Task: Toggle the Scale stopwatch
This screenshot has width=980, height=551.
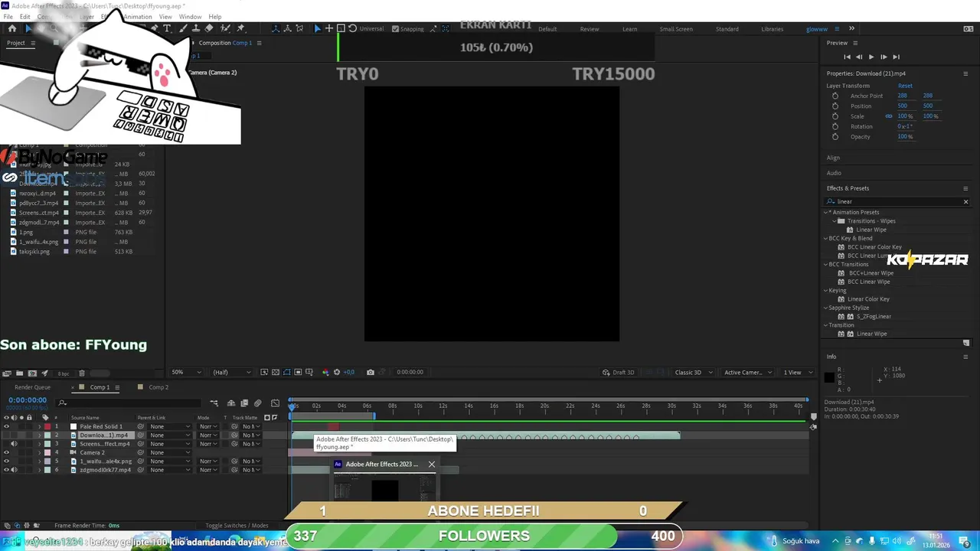Action: pos(835,116)
